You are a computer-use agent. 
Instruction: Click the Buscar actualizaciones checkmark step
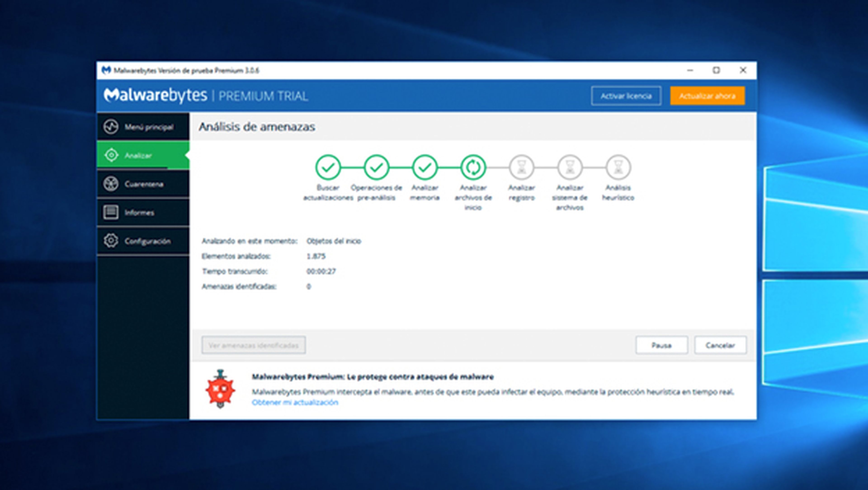click(x=328, y=167)
